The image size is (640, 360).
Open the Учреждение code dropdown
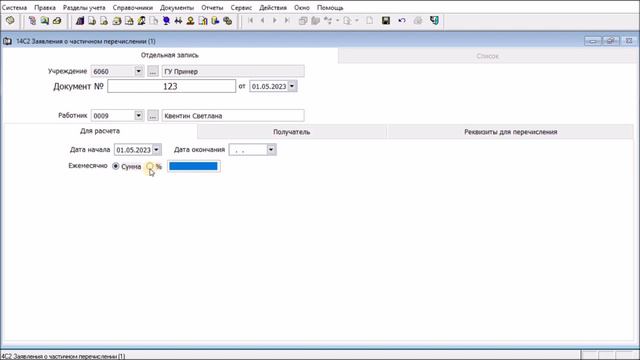point(139,71)
